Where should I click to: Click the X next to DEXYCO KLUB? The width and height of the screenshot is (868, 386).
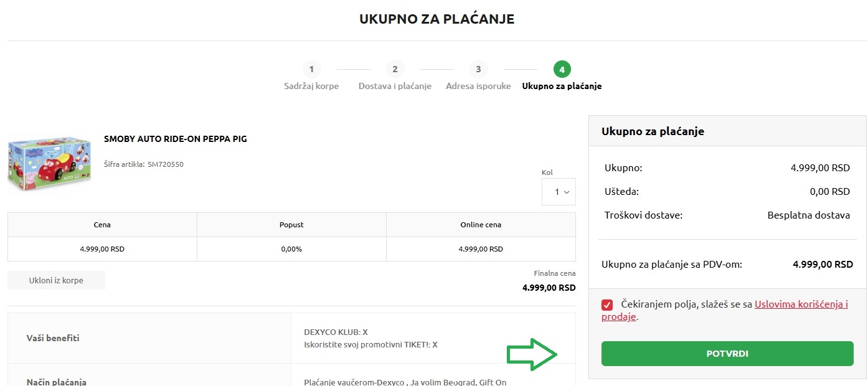[x=365, y=332]
